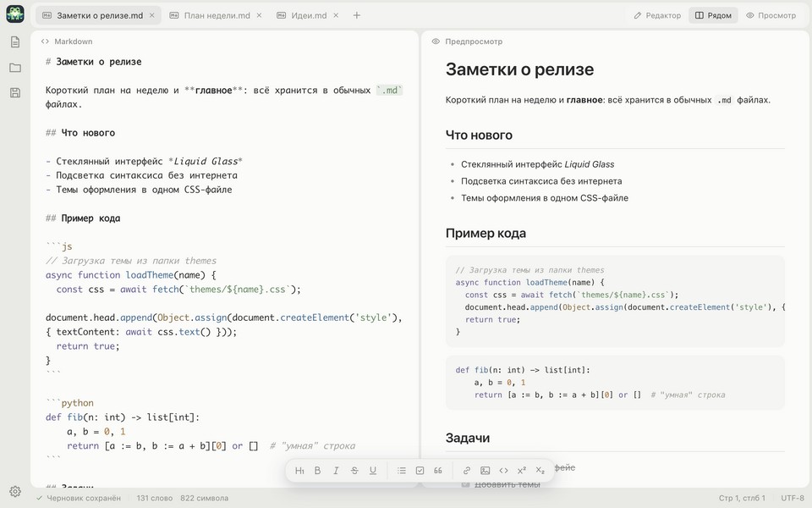Close the Идеи.md tab

tap(336, 15)
